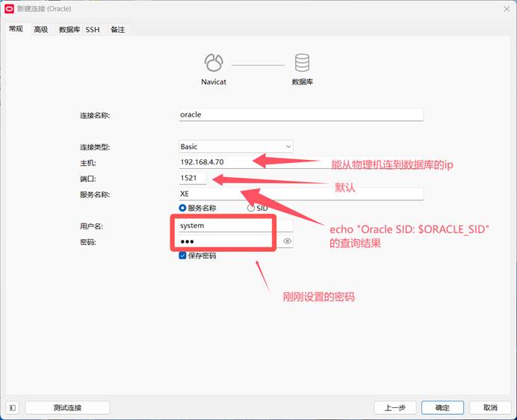Viewport: 517px width, 420px height.
Task: Click the 服务名称 field showing XE
Action: 300,194
